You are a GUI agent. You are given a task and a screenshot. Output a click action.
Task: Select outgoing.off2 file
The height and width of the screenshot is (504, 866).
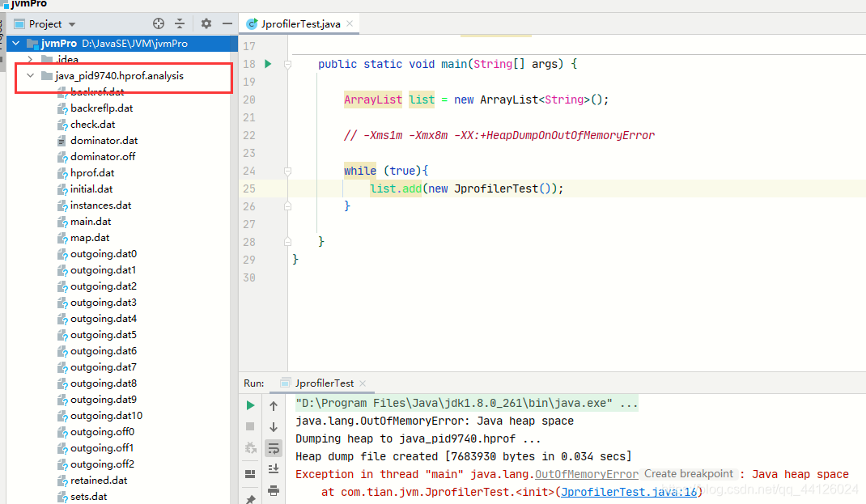click(x=102, y=464)
